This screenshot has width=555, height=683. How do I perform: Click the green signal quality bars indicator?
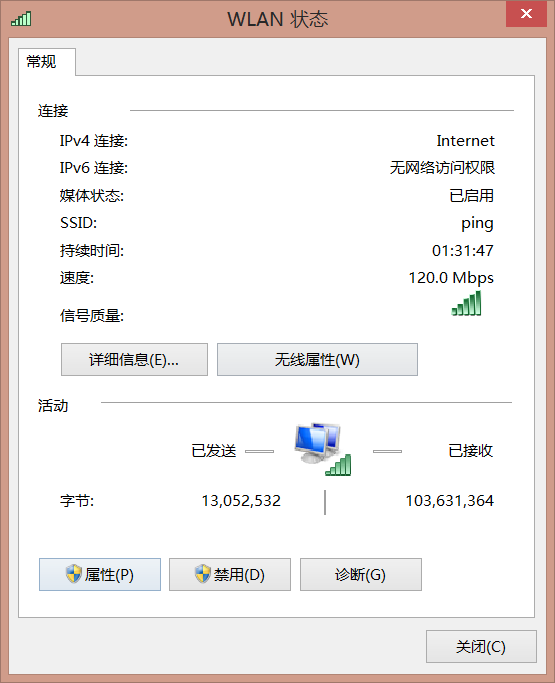[467, 303]
